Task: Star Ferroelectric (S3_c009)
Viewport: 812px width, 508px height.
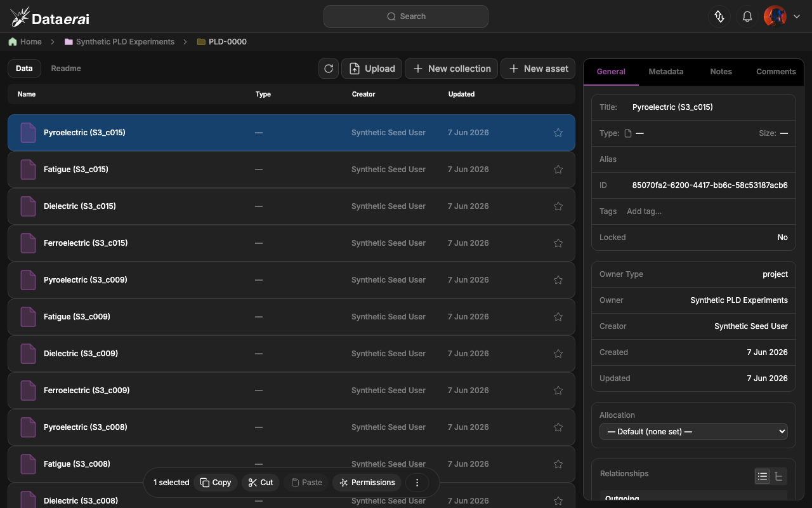Action: tap(558, 391)
